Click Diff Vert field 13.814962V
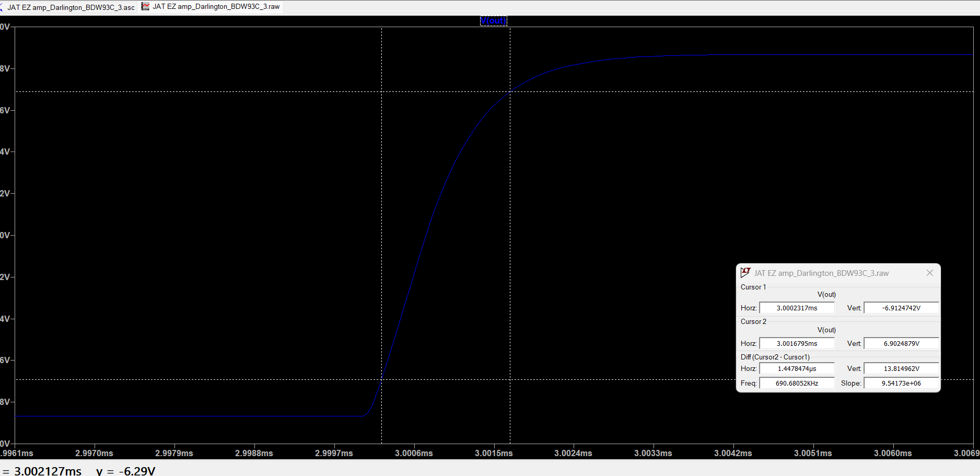The image size is (980, 476). tap(901, 368)
